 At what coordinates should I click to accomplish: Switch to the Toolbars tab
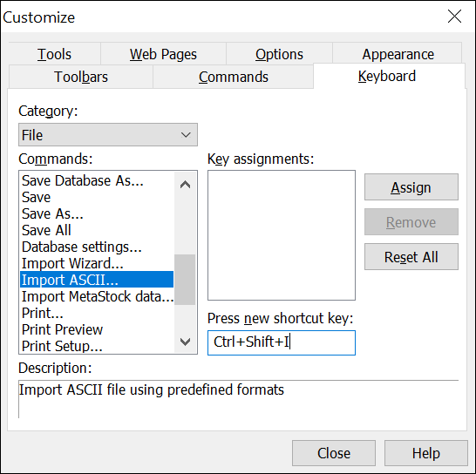(81, 77)
